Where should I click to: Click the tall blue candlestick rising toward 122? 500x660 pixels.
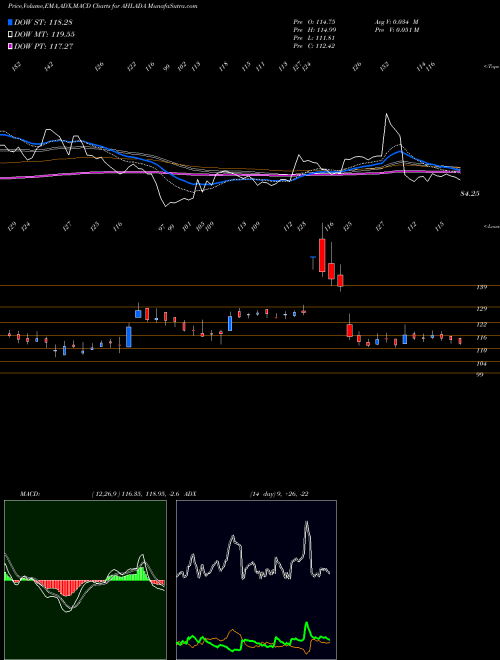(129, 337)
